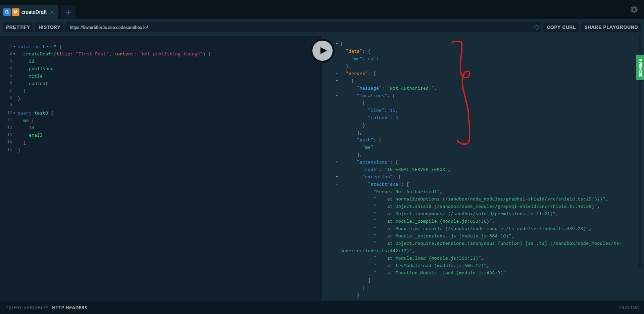Click the blue Q query badge on tab
The height and width of the screenshot is (314, 644).
(7, 12)
